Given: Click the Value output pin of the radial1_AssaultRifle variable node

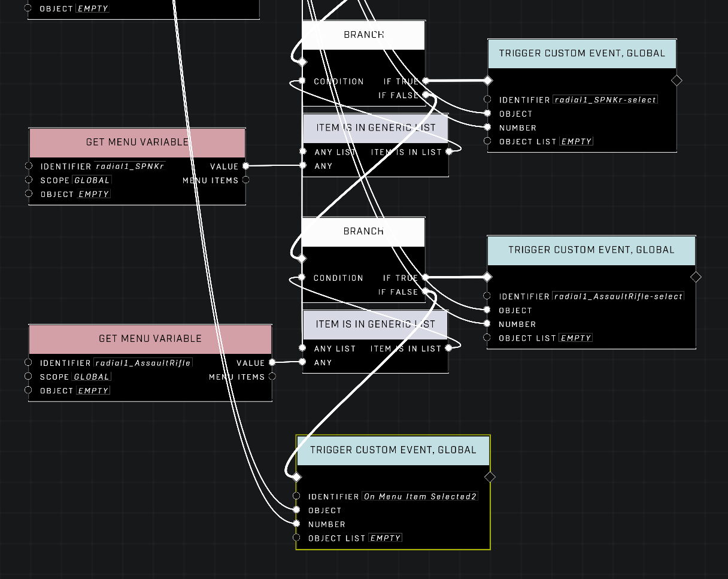Looking at the screenshot, I should pyautogui.click(x=272, y=362).
